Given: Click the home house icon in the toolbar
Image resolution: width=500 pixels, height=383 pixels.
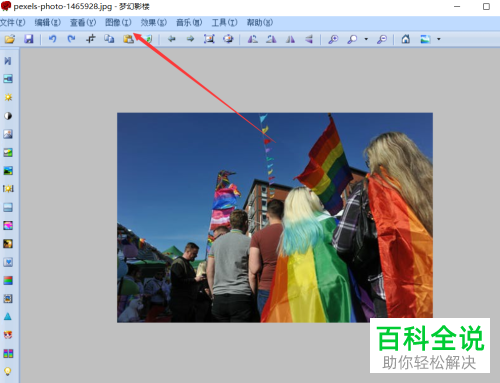Looking at the screenshot, I should click(x=405, y=39).
